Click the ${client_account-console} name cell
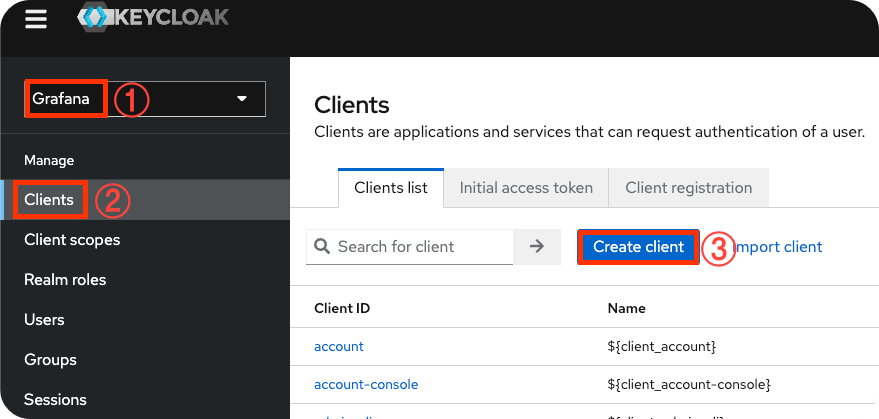Viewport: 879px width, 419px height. click(x=689, y=385)
